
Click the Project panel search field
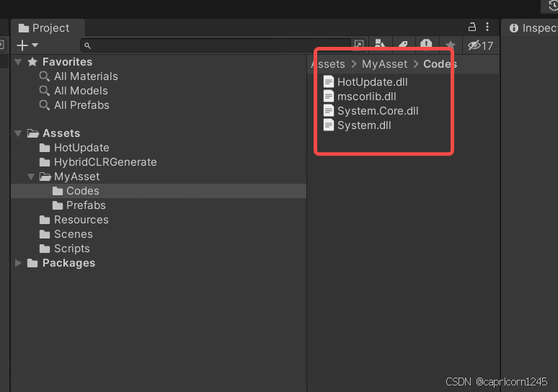(x=216, y=45)
